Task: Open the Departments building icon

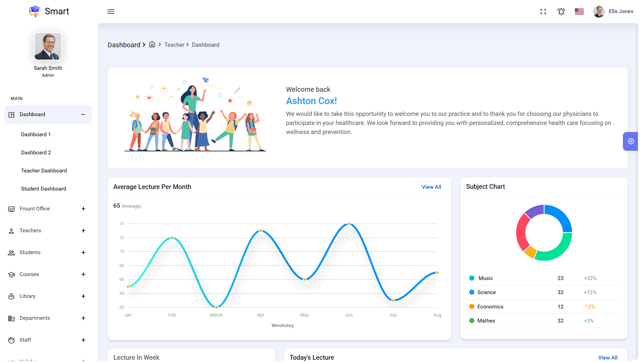Action: pos(11,318)
